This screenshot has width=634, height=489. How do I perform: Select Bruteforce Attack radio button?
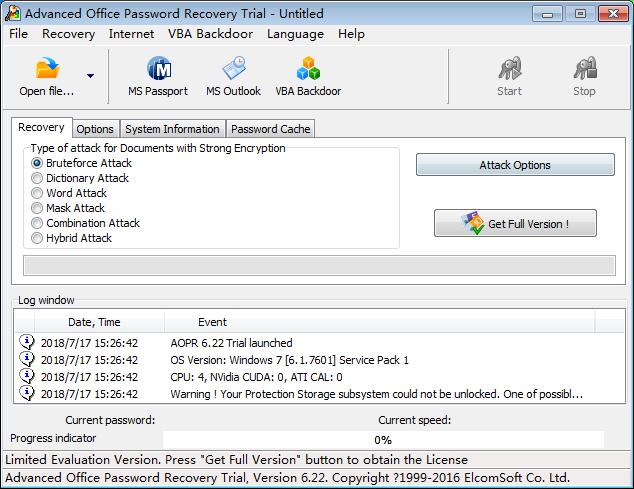pyautogui.click(x=37, y=163)
